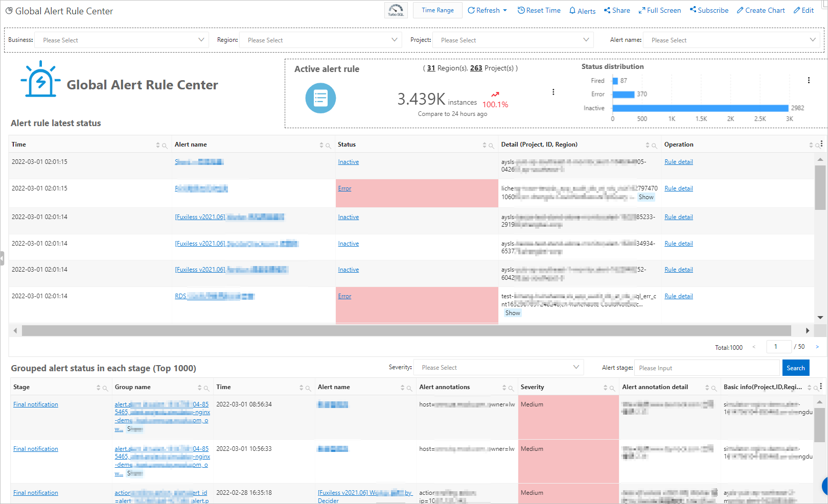Click horizontal scrollbar right arrow of rule table
This screenshot has width=828, height=504.
808,331
